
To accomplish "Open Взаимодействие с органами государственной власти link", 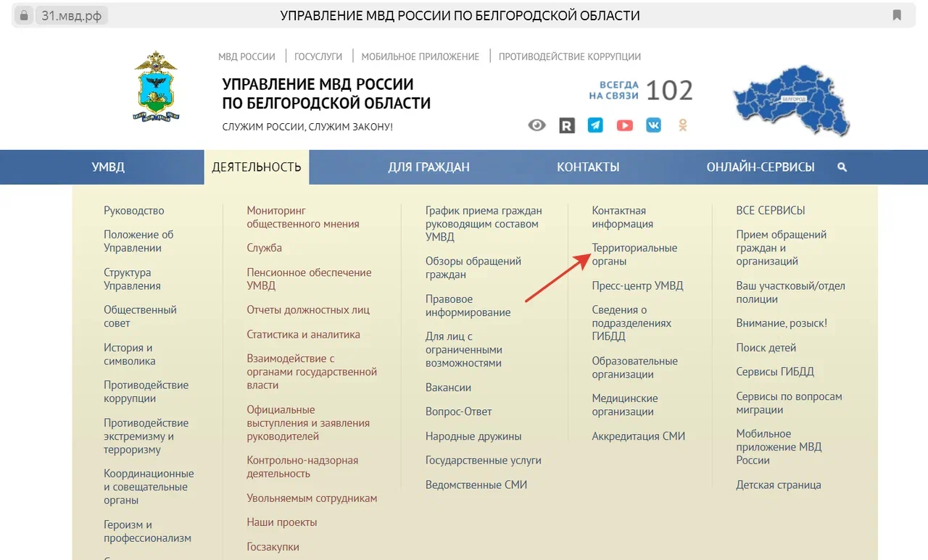I will click(312, 372).
